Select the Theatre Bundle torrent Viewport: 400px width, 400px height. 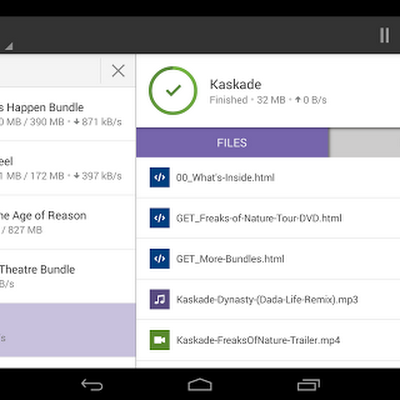(68, 276)
